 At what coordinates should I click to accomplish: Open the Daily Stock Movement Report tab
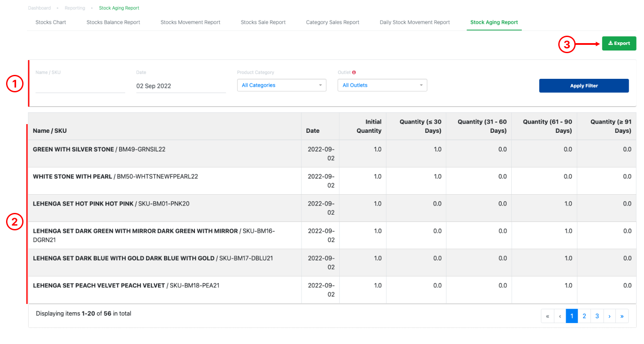click(x=415, y=22)
